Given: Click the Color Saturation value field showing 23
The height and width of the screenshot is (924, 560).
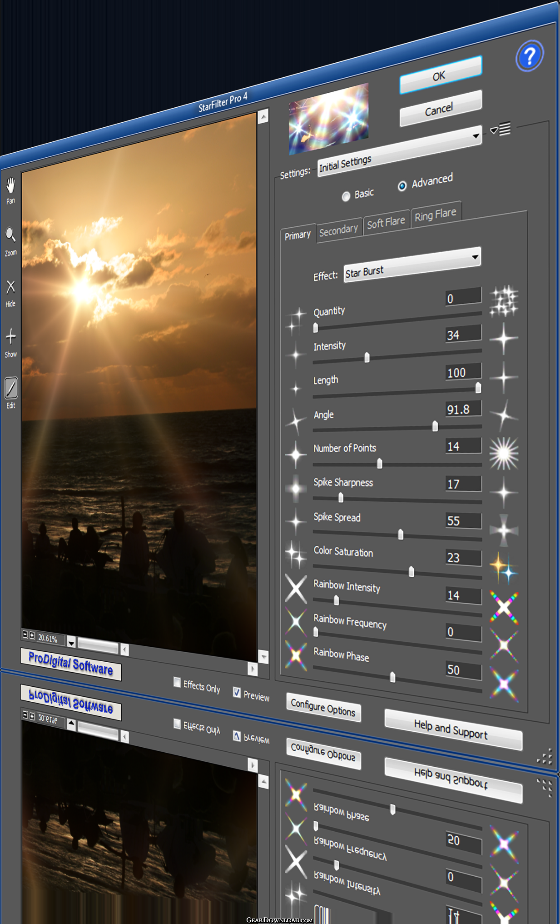Looking at the screenshot, I should coord(463,558).
